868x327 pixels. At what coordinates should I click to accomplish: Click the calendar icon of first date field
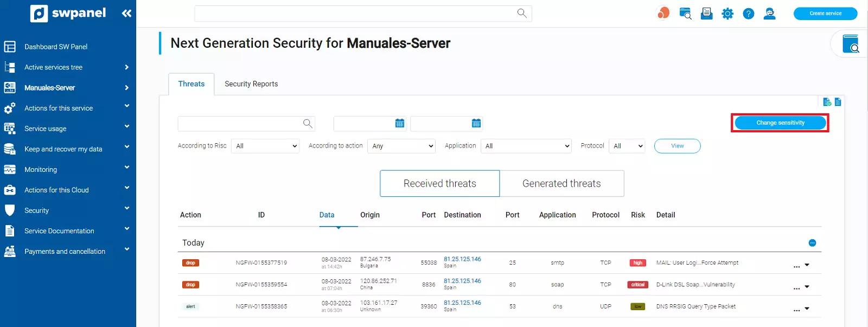[x=400, y=123]
